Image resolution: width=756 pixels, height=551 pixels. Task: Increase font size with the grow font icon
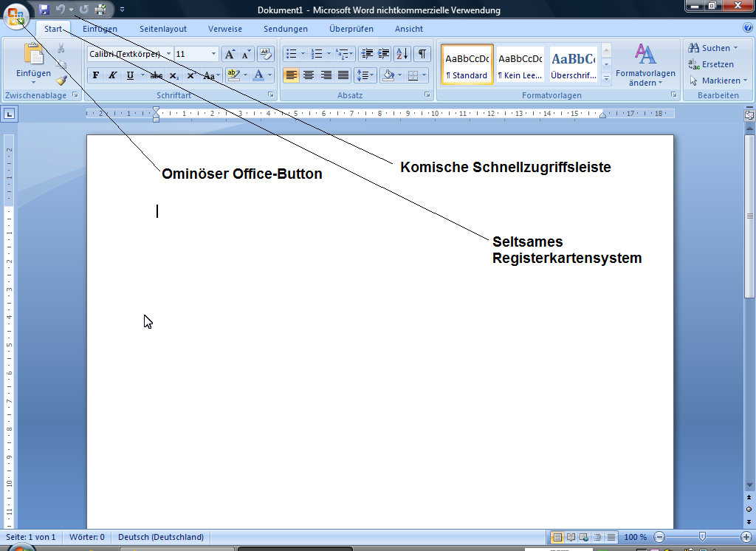[x=230, y=54]
